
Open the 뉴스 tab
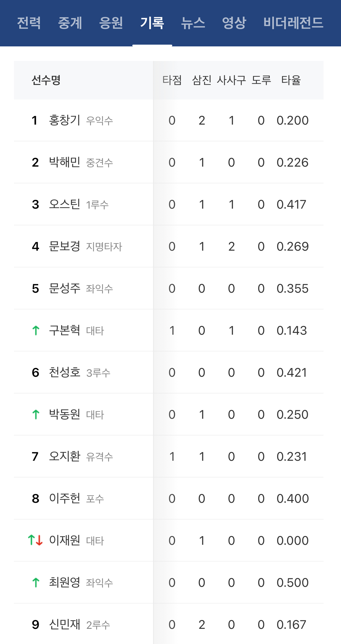(193, 23)
